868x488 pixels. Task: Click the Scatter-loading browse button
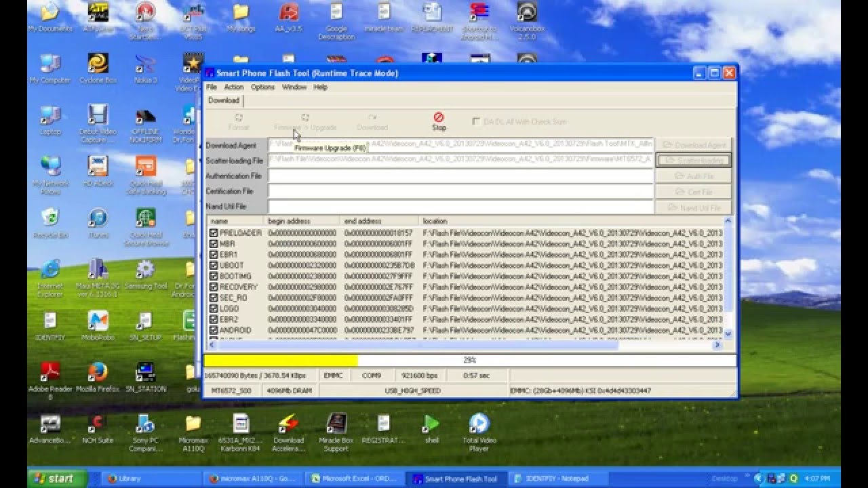[x=694, y=161]
